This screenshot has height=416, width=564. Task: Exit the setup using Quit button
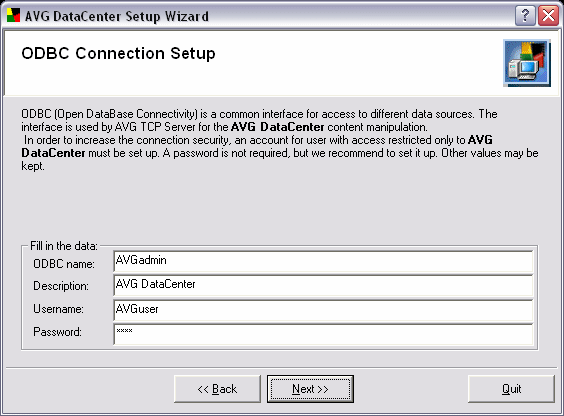(x=511, y=389)
